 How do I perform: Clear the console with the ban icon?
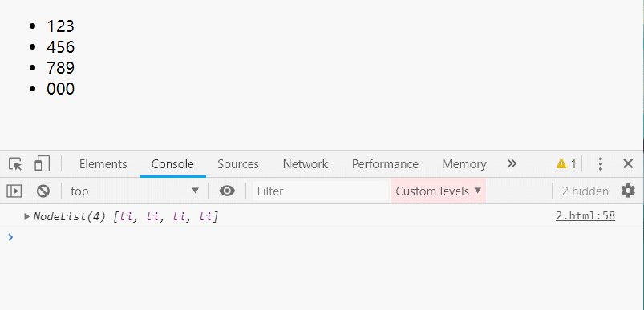point(43,191)
